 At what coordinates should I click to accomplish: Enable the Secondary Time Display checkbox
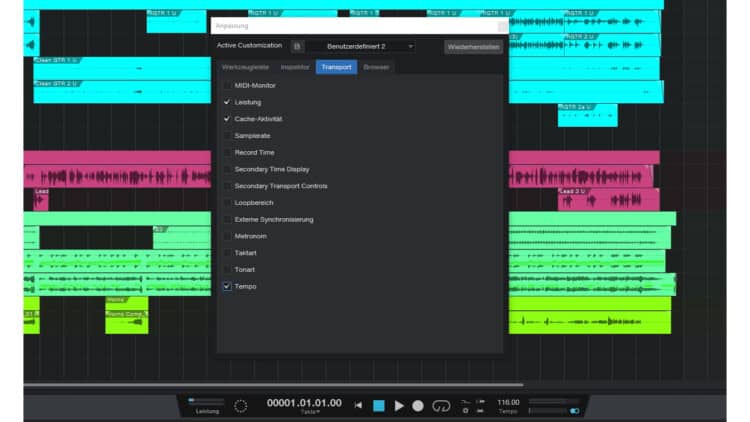(227, 169)
